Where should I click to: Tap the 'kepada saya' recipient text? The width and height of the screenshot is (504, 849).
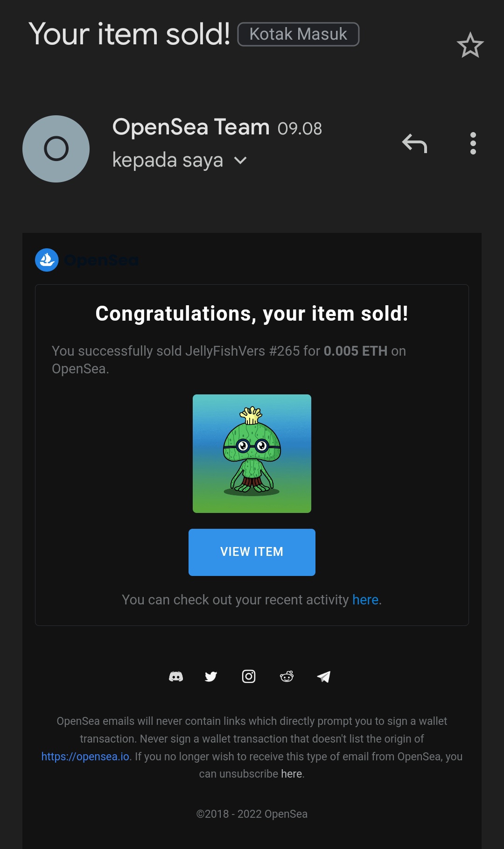pos(168,160)
